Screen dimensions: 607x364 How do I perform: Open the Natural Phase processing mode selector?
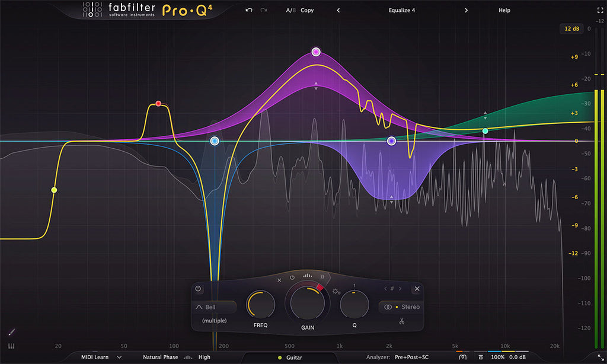coord(161,357)
